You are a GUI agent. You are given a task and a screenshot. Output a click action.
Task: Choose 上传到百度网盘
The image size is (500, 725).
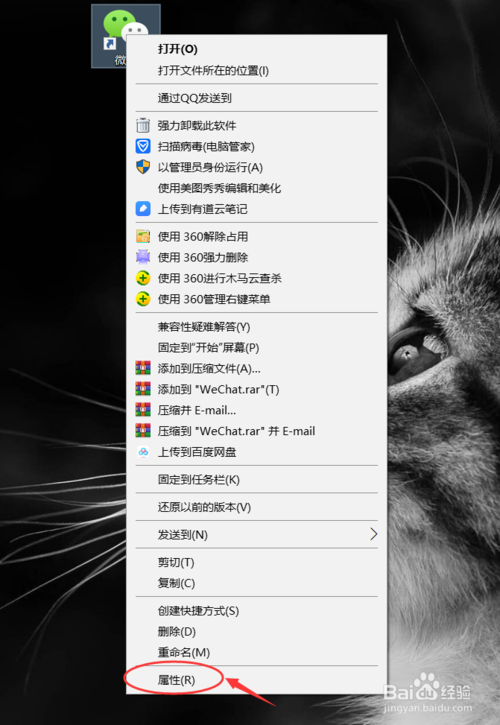pyautogui.click(x=256, y=452)
